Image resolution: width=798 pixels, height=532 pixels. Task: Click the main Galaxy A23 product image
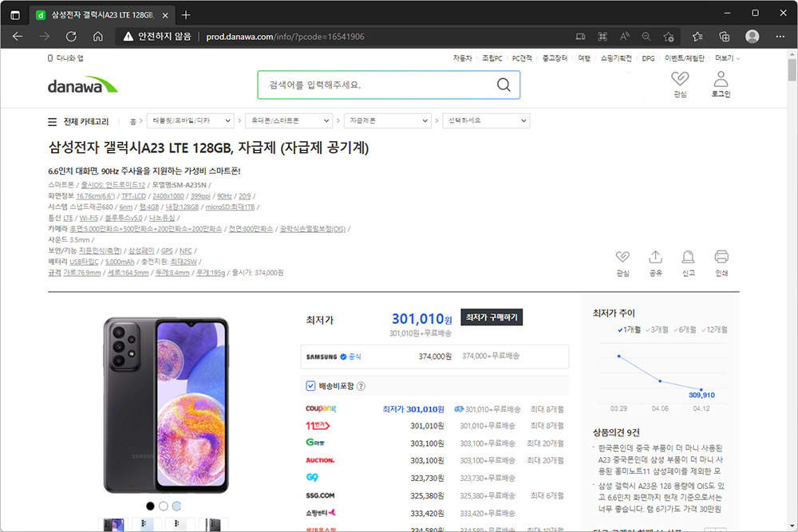click(x=166, y=405)
